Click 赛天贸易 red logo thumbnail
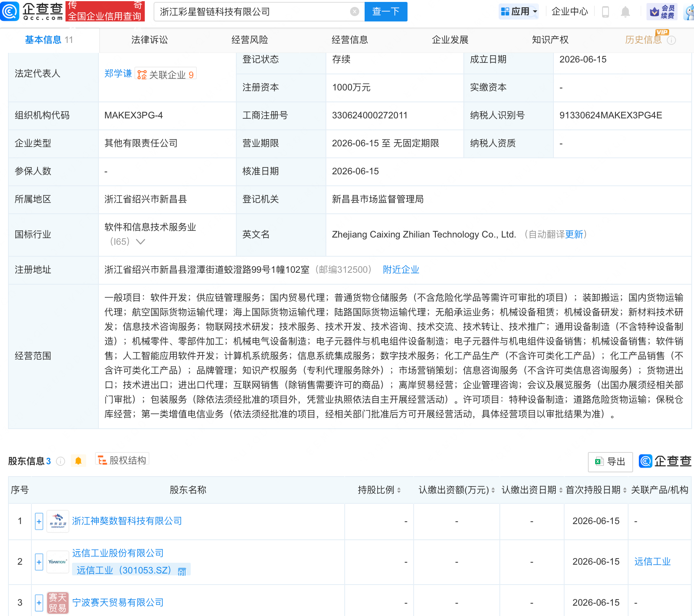This screenshot has height=616, width=694. pyautogui.click(x=58, y=603)
